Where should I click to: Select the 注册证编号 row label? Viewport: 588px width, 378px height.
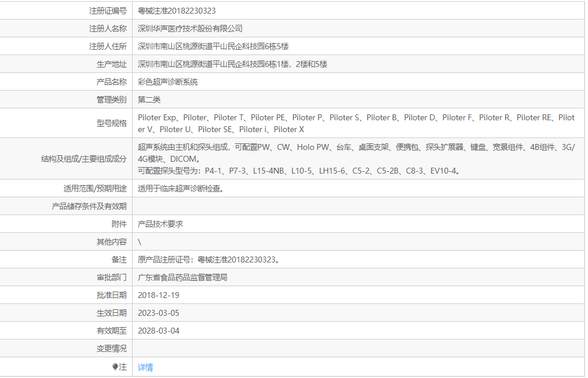pyautogui.click(x=108, y=11)
